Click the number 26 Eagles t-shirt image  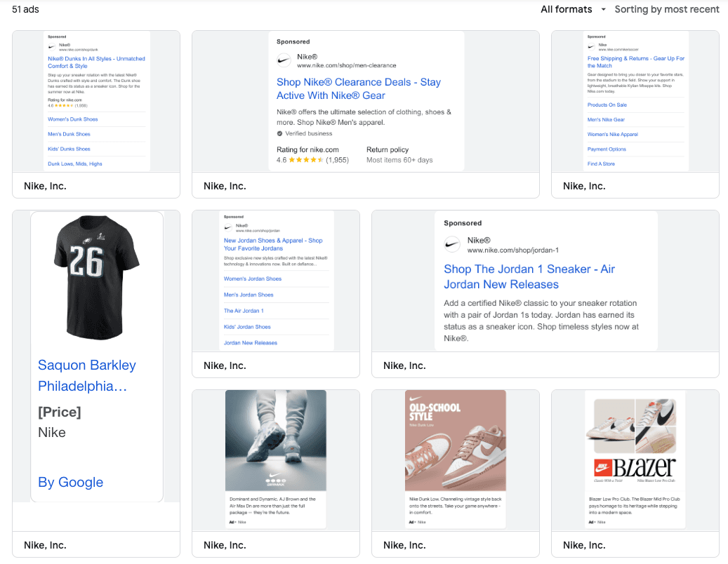[97, 277]
